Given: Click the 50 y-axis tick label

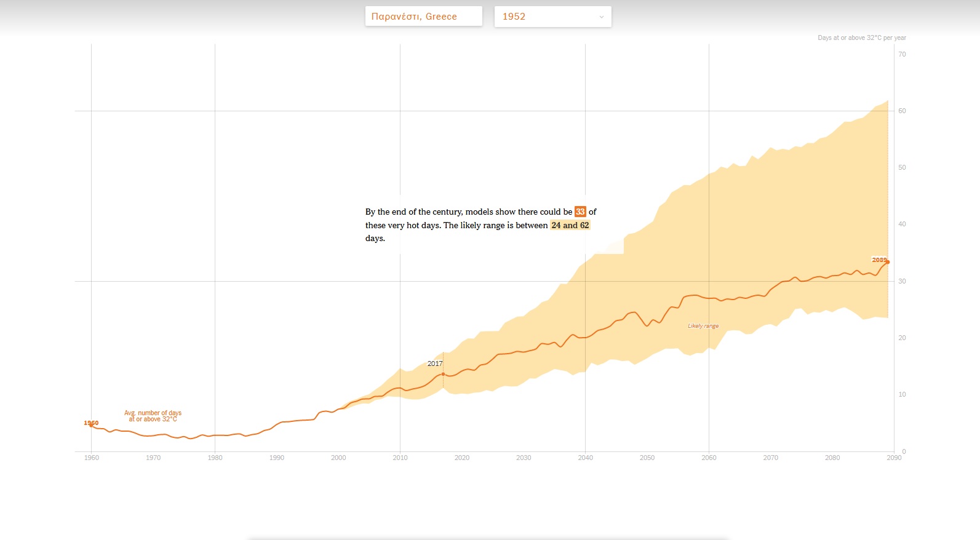Looking at the screenshot, I should point(902,167).
